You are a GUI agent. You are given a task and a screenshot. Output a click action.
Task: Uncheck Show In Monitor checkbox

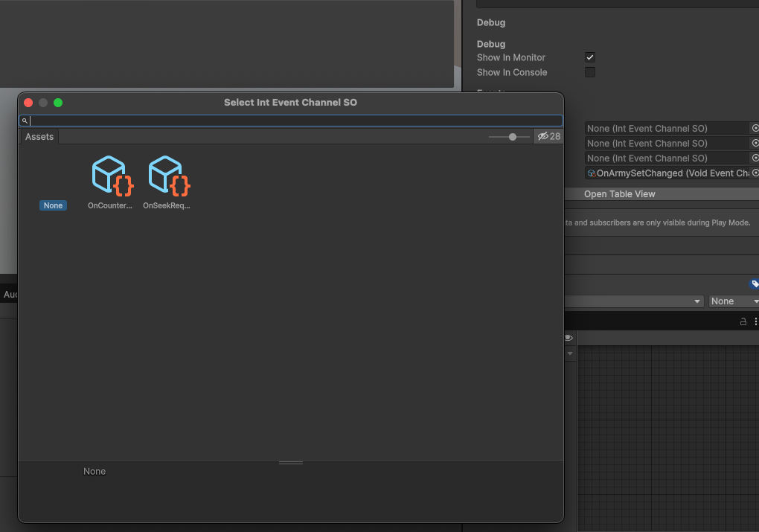pos(590,57)
